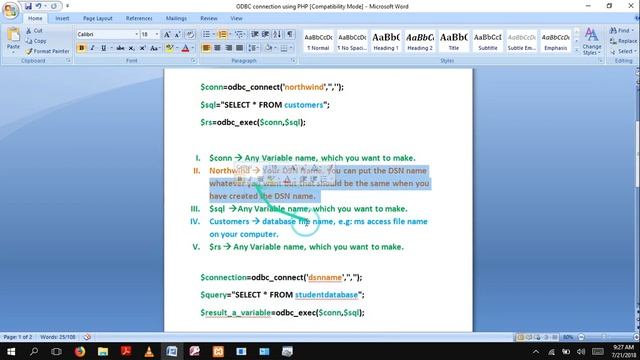The height and width of the screenshot is (360, 640).
Task: Open the Office Button menu
Action: tap(10, 10)
